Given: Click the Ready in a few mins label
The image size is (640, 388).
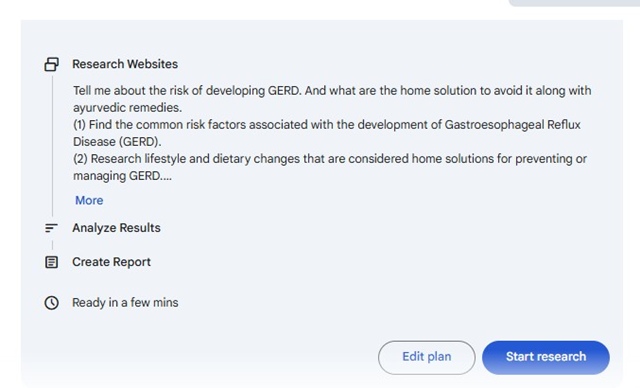Looking at the screenshot, I should (125, 303).
